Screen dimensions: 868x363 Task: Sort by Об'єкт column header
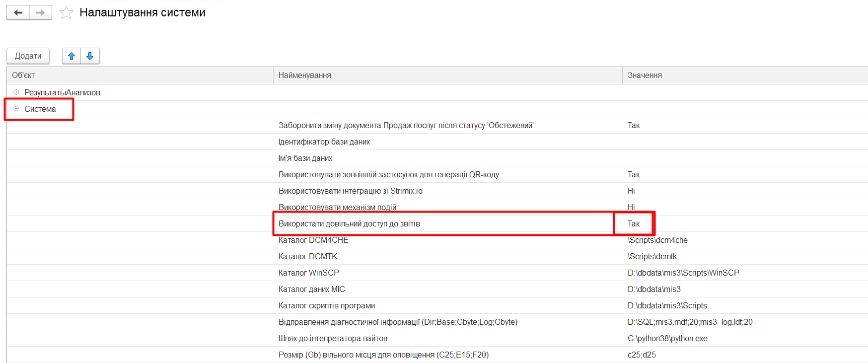(x=23, y=75)
